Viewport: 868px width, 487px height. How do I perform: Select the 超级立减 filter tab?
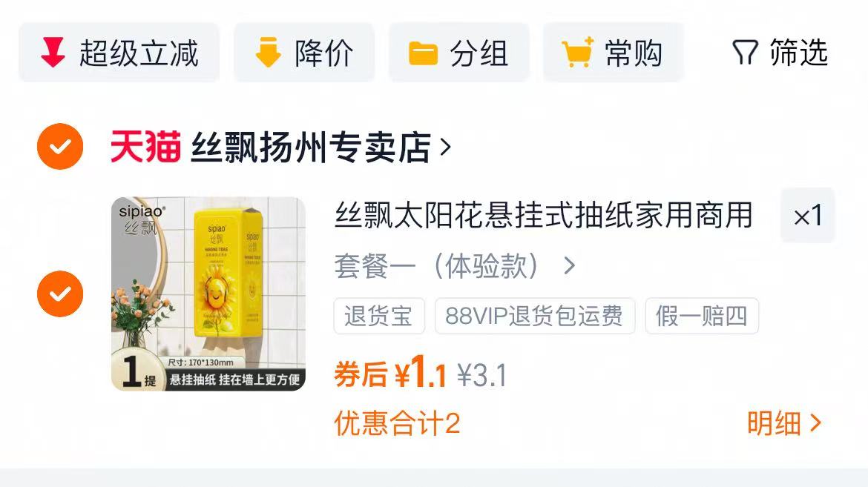coord(119,53)
